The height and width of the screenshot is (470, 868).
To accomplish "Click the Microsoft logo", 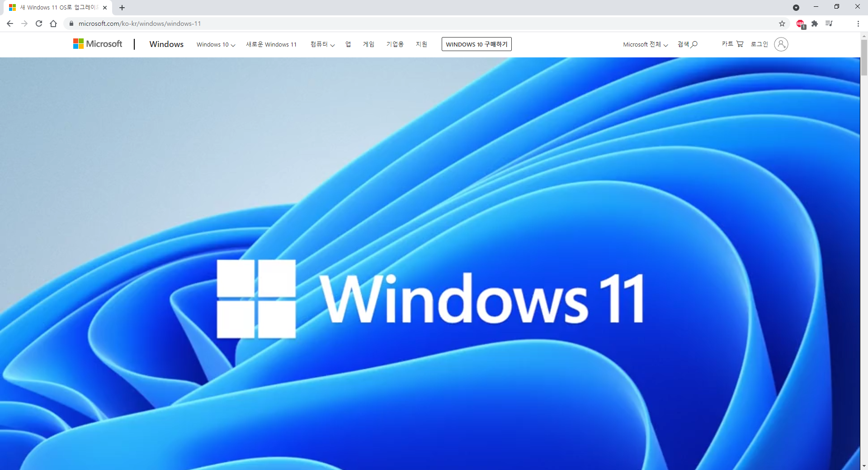I will 98,44.
